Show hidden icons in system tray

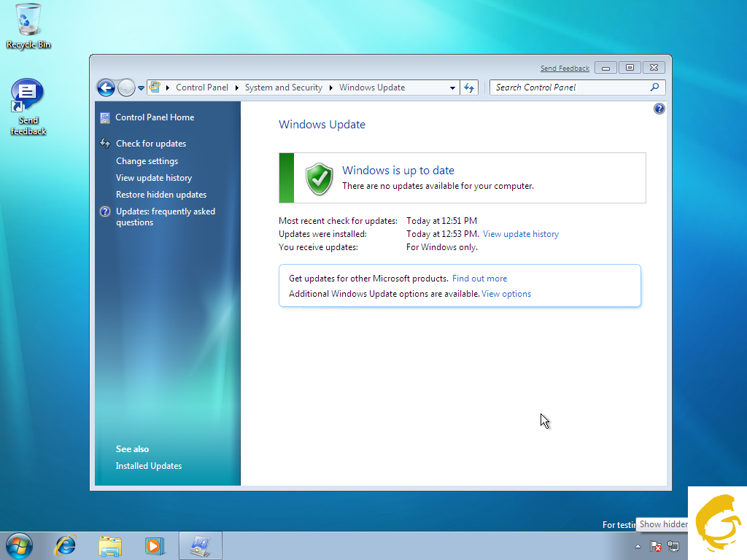point(638,546)
